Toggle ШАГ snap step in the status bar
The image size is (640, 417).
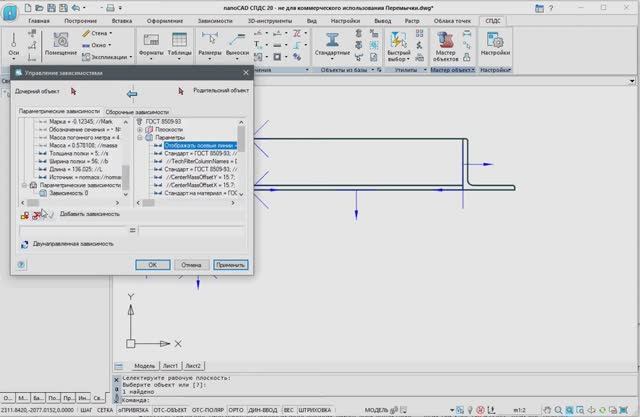pos(86,410)
